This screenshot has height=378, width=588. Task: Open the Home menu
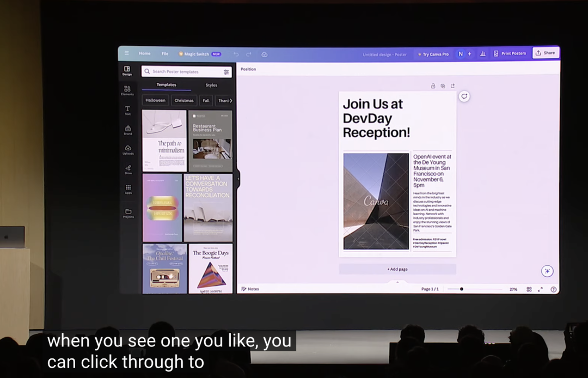point(145,53)
